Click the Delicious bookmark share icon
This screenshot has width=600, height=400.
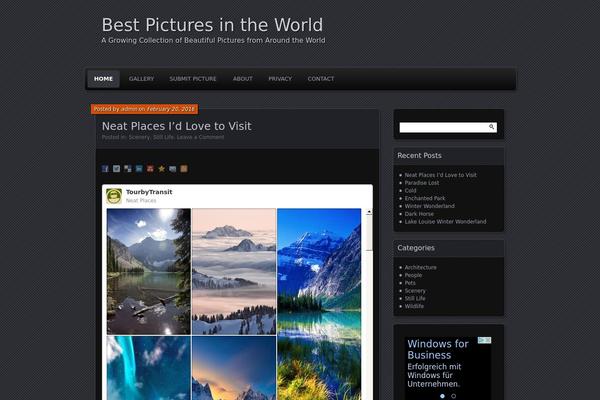(x=128, y=169)
